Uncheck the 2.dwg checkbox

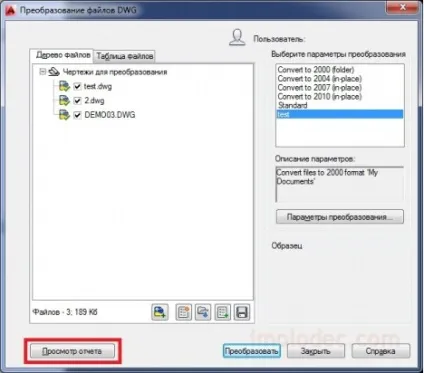click(x=77, y=101)
